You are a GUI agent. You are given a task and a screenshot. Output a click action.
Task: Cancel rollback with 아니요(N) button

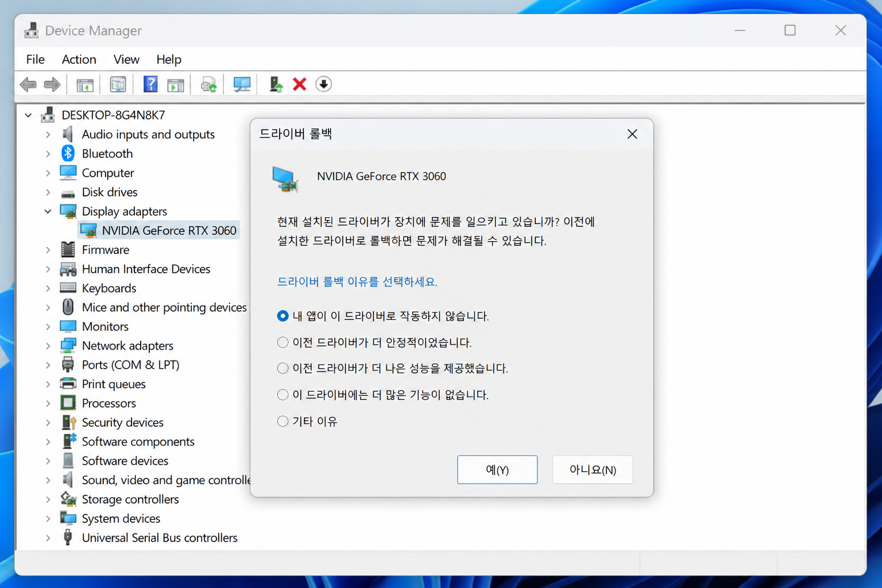[x=593, y=470]
